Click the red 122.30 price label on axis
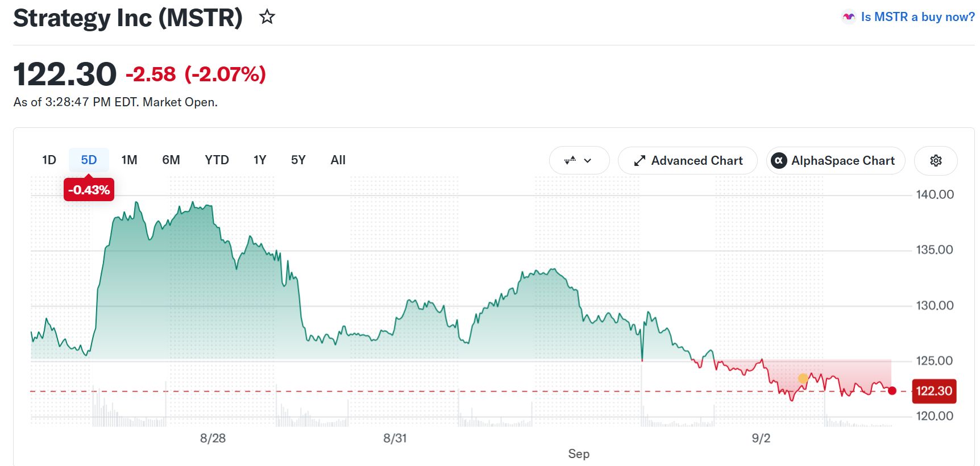Image resolution: width=980 pixels, height=466 pixels. pos(934,391)
